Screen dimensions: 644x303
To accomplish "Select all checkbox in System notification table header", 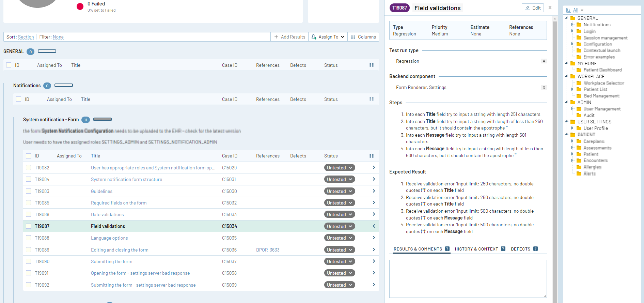I will pos(29,156).
